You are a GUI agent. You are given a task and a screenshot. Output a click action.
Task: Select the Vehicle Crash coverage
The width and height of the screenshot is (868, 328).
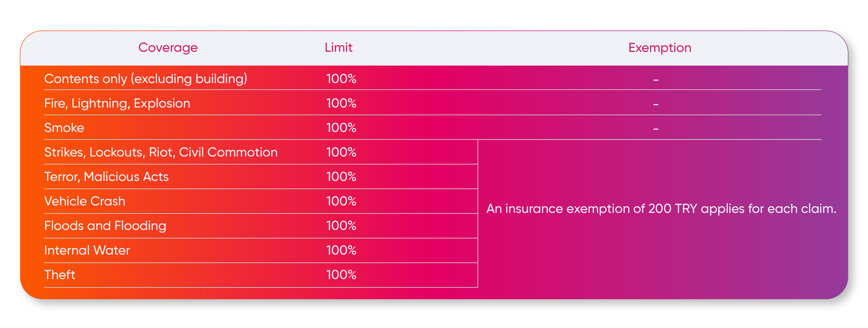click(85, 201)
